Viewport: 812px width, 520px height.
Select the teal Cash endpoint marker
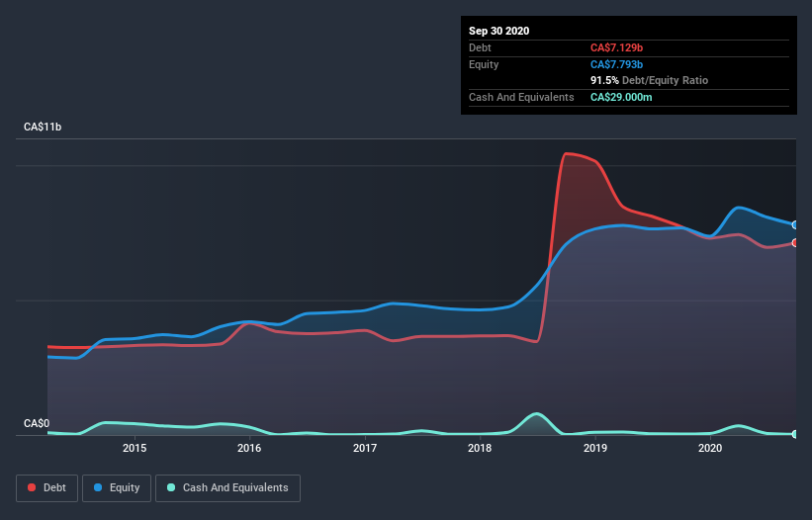(795, 434)
